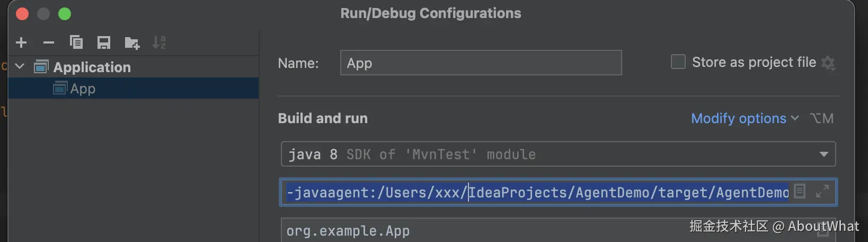Click the insert macros icon in VM options

[x=800, y=192]
